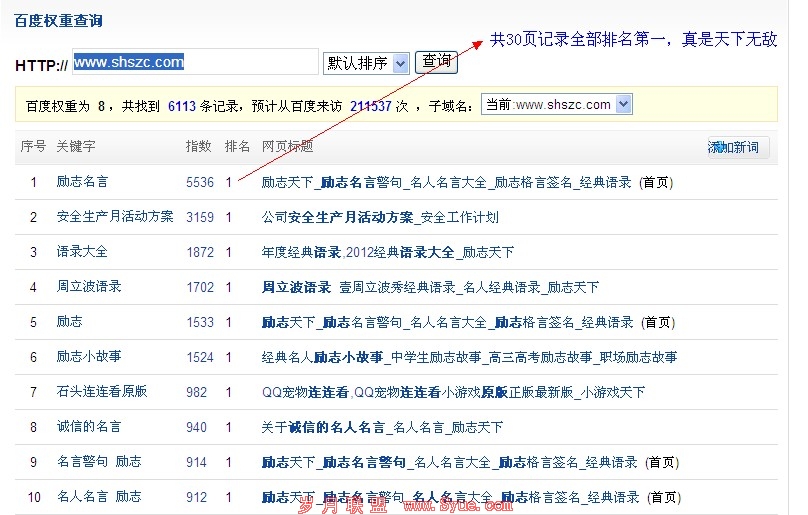Open 经典名人励志小故事 page title link
The image size is (808, 515).
click(469, 357)
